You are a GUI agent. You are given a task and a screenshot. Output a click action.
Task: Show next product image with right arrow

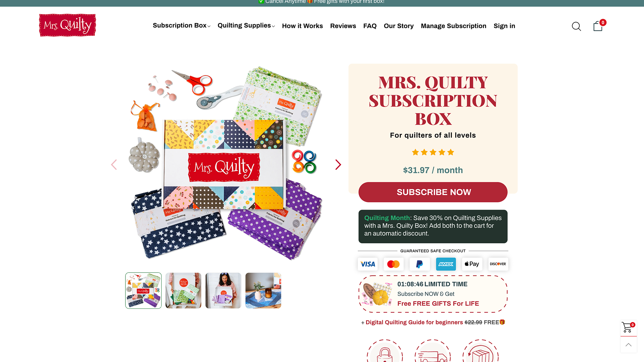[x=338, y=165]
